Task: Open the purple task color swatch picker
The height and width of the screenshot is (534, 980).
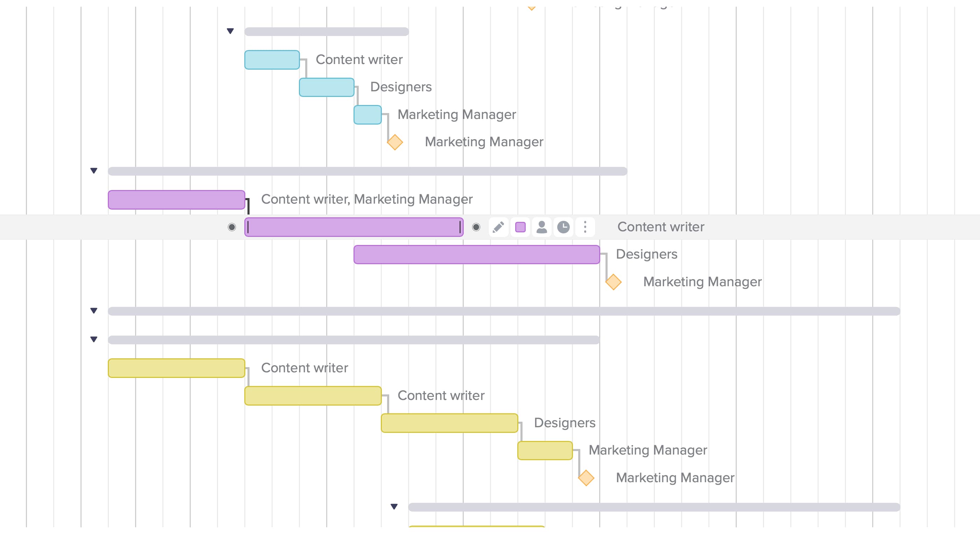Action: click(520, 227)
